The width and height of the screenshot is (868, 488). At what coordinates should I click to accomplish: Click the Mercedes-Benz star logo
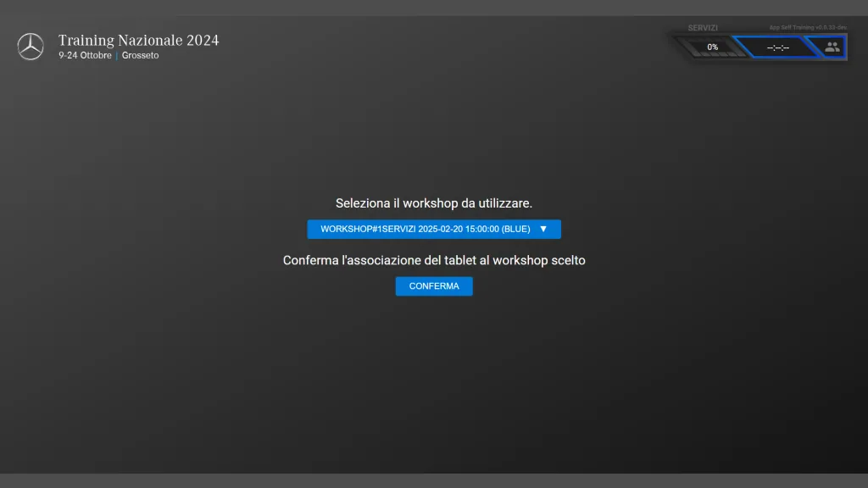click(31, 47)
